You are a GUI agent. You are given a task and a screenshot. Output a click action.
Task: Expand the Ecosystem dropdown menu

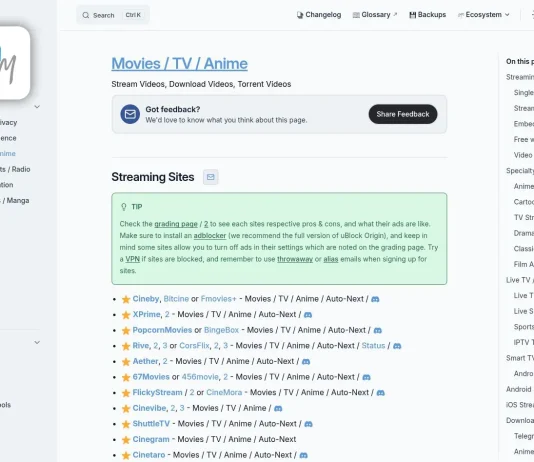484,15
